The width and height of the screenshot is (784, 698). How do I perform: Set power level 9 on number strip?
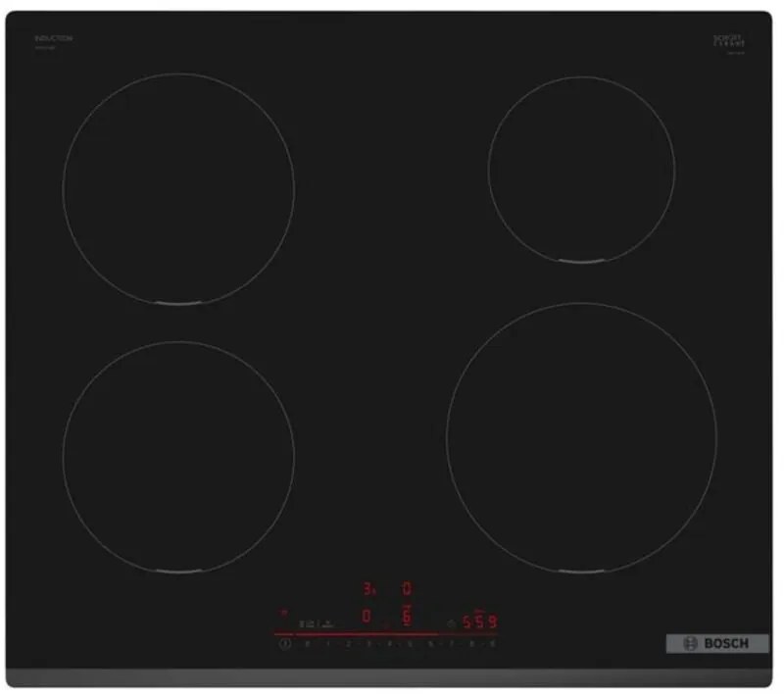(492, 644)
